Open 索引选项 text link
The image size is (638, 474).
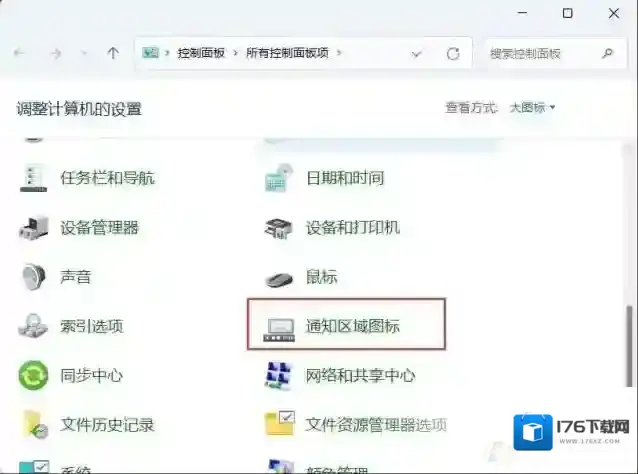coord(92,326)
